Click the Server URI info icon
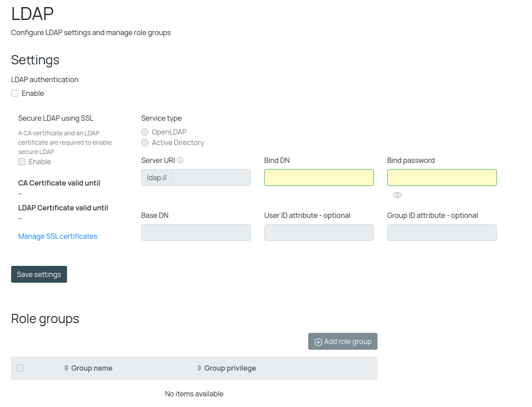Image resolution: width=532 pixels, height=407 pixels. (180, 160)
